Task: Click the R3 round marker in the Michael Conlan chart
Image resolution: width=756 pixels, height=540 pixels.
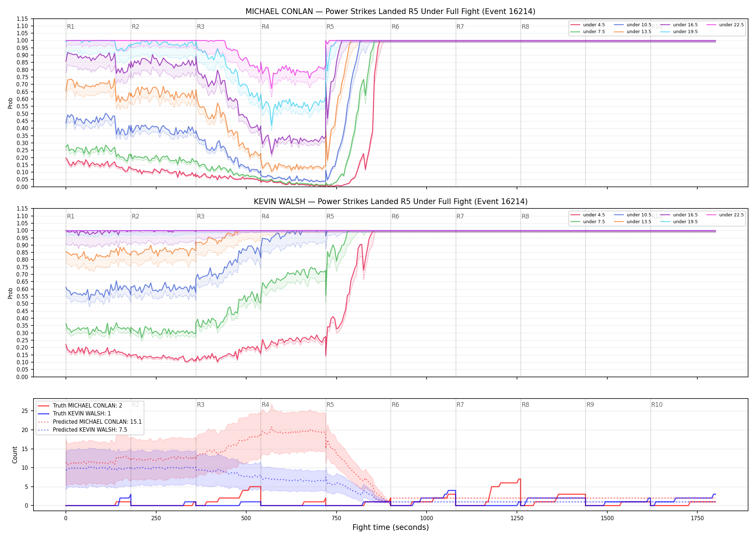Action: pyautogui.click(x=201, y=27)
